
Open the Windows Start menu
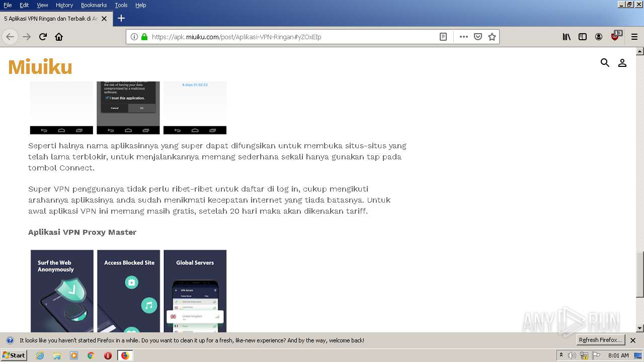click(x=14, y=355)
